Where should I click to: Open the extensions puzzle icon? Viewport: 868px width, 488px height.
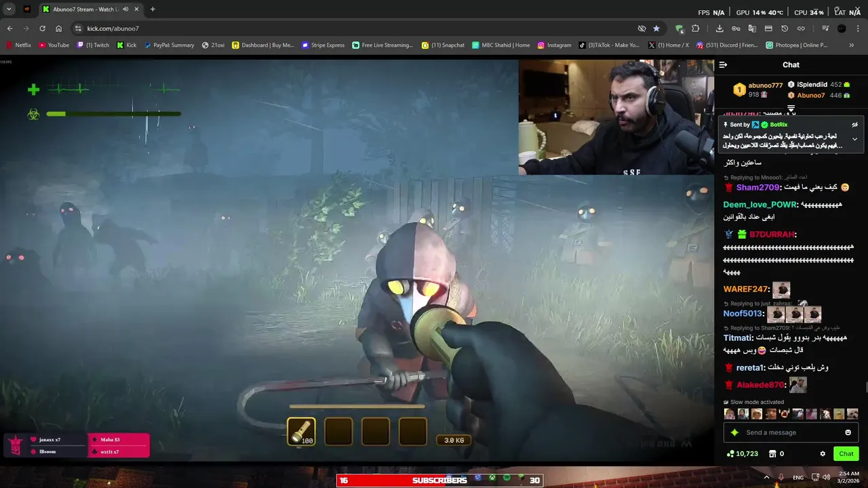coord(695,28)
